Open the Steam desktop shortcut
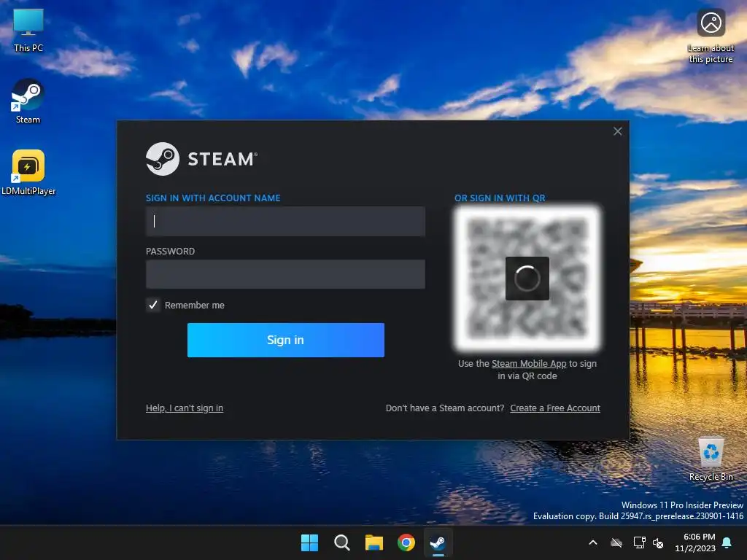The image size is (747, 560). [x=28, y=101]
